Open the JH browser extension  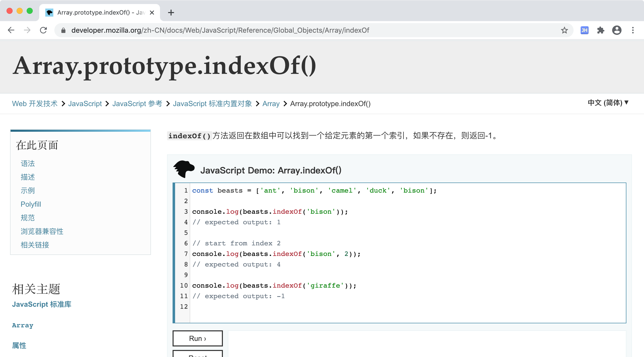pyautogui.click(x=584, y=30)
